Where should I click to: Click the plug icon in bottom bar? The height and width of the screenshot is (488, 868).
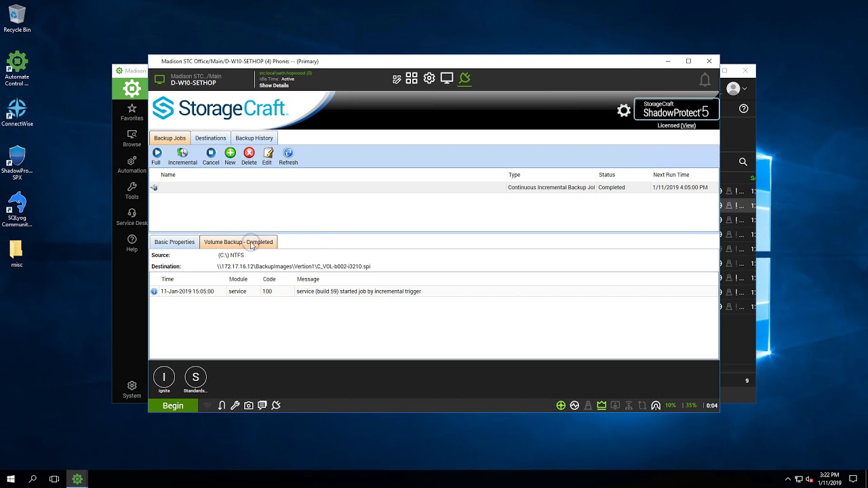coord(276,405)
